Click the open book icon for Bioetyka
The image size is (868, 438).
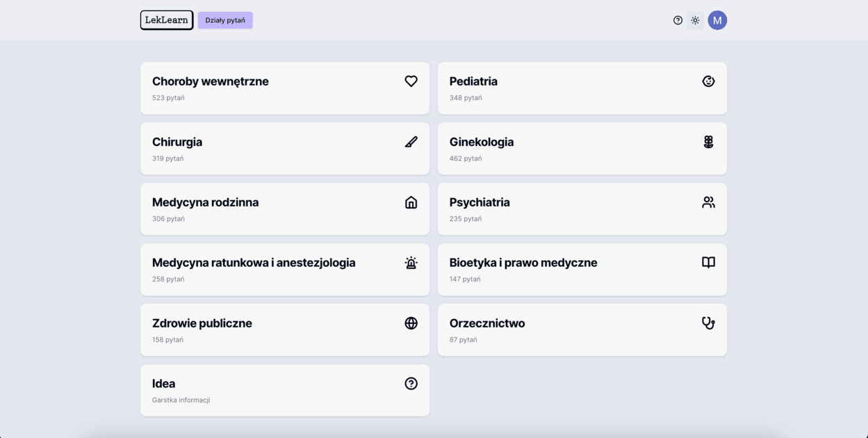click(707, 262)
